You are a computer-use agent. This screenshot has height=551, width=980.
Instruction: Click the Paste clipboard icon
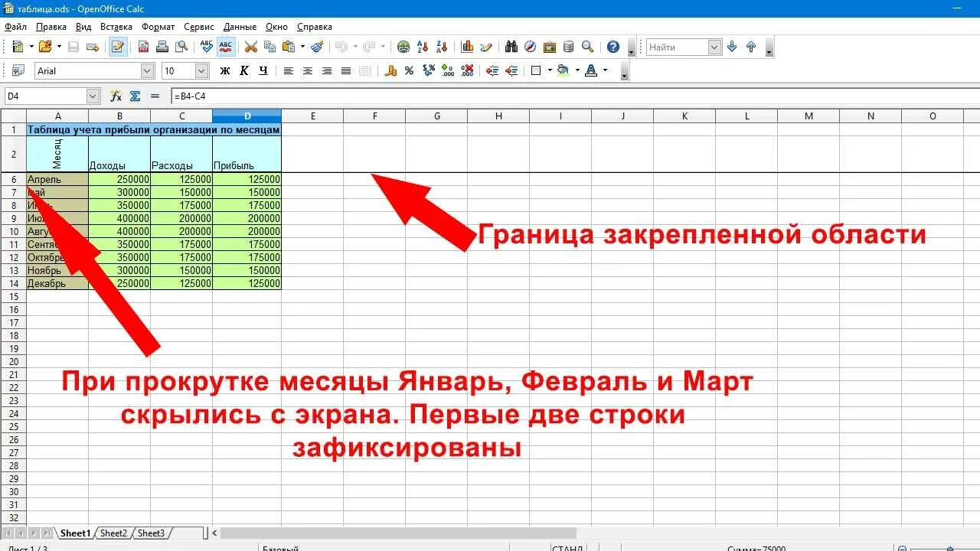coord(289,47)
